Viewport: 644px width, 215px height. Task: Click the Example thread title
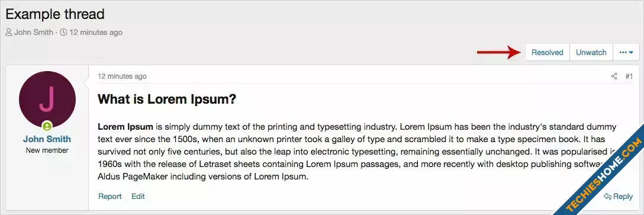click(55, 14)
